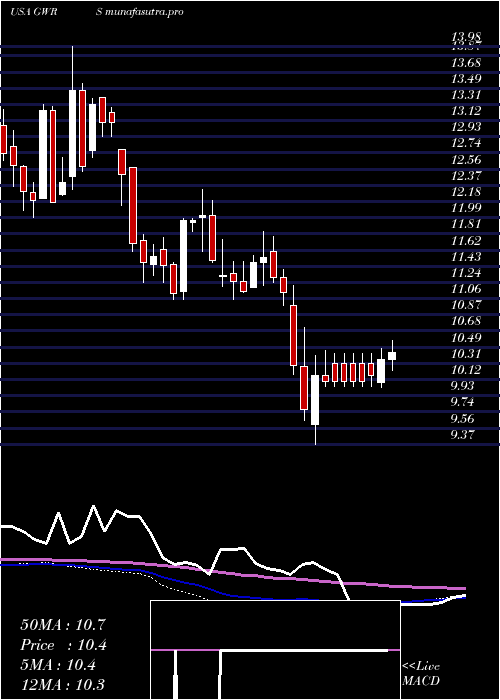Click the 11.06 price axis label
This screenshot has width=500, height=700.
pos(466,289)
